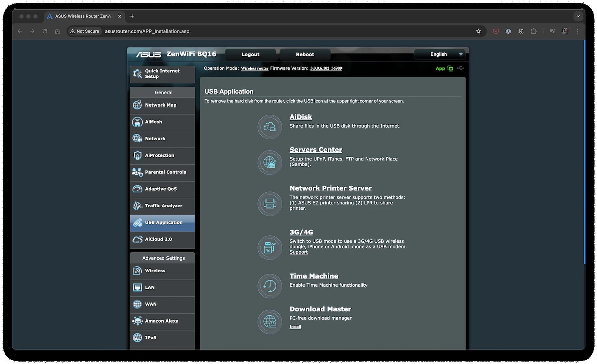597x364 pixels.
Task: Bookmark this page with the star icon
Action: coord(478,31)
